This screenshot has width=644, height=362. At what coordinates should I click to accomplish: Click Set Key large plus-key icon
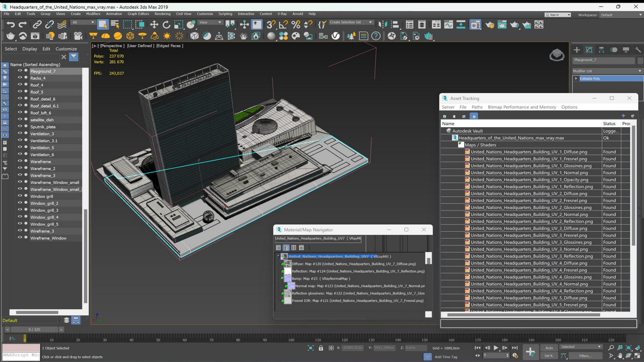(x=530, y=352)
